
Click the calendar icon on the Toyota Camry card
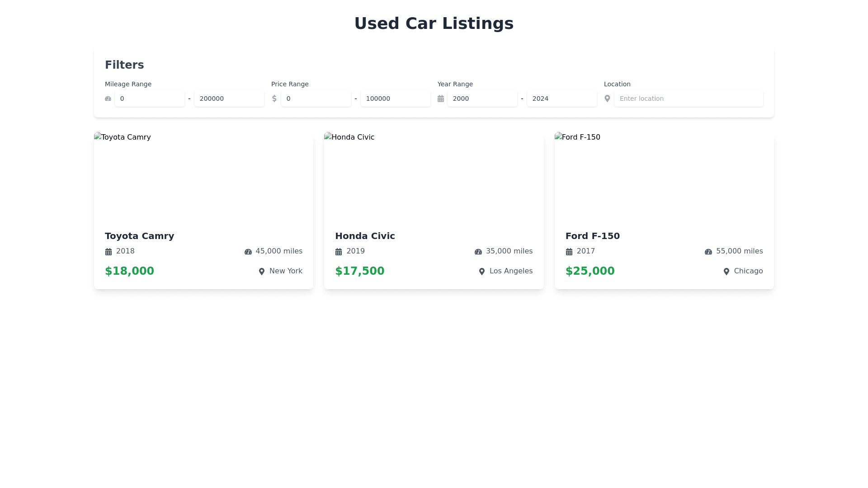coord(108,251)
